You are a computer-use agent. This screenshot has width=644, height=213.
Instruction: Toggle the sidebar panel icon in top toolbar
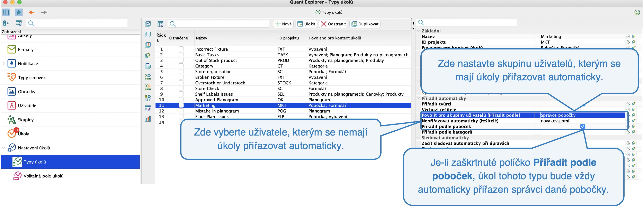(6, 12)
